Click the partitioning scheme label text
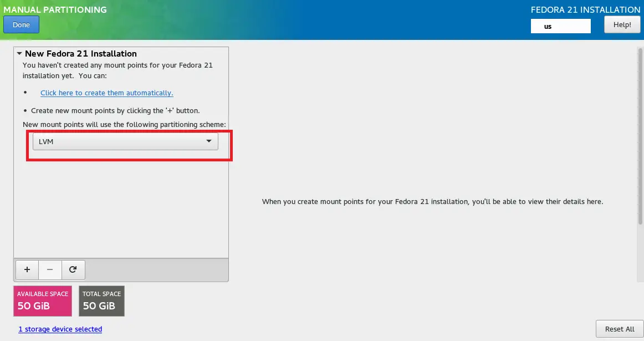Image resolution: width=644 pixels, height=341 pixels. (124, 125)
